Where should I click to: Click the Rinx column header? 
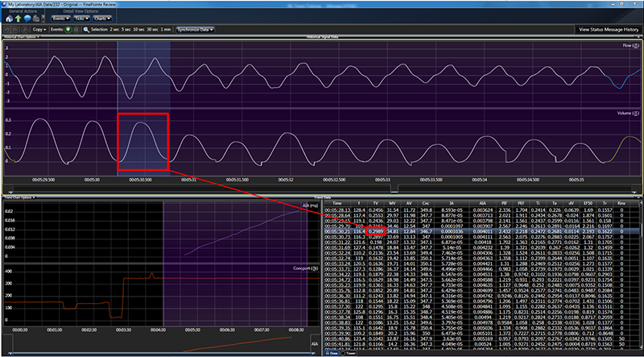(621, 203)
